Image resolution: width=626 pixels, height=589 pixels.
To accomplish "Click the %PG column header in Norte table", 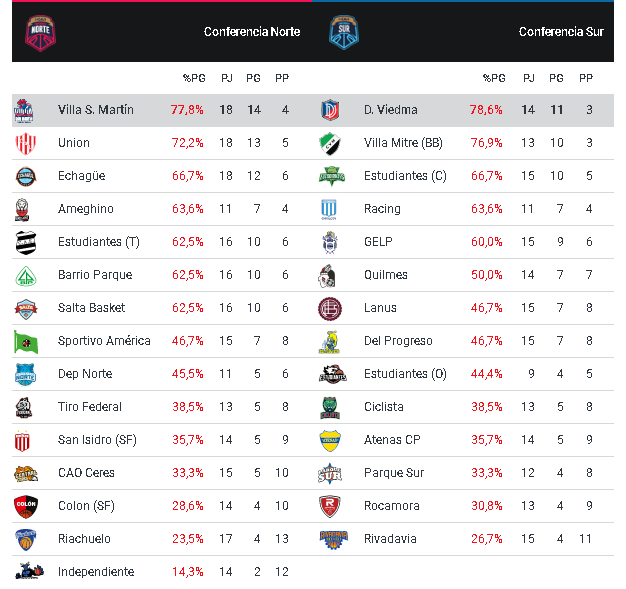I will point(193,78).
